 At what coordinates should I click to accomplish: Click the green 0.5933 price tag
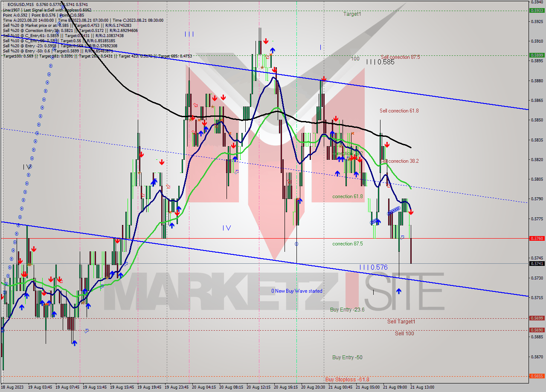(537, 10)
